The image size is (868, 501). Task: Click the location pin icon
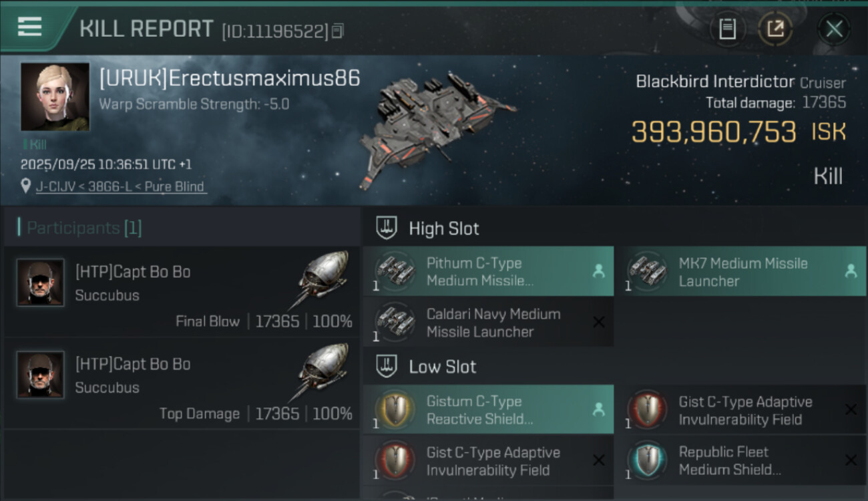(x=26, y=186)
